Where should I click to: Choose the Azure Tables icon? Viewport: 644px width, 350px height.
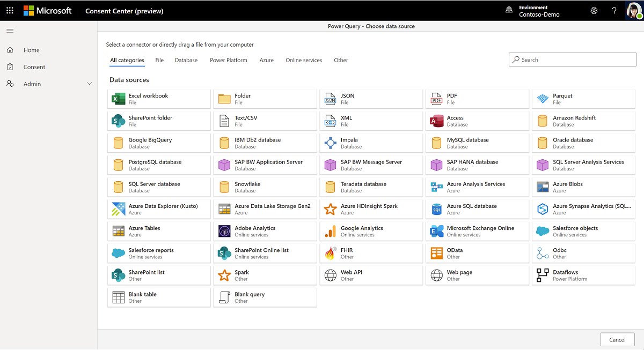click(118, 231)
